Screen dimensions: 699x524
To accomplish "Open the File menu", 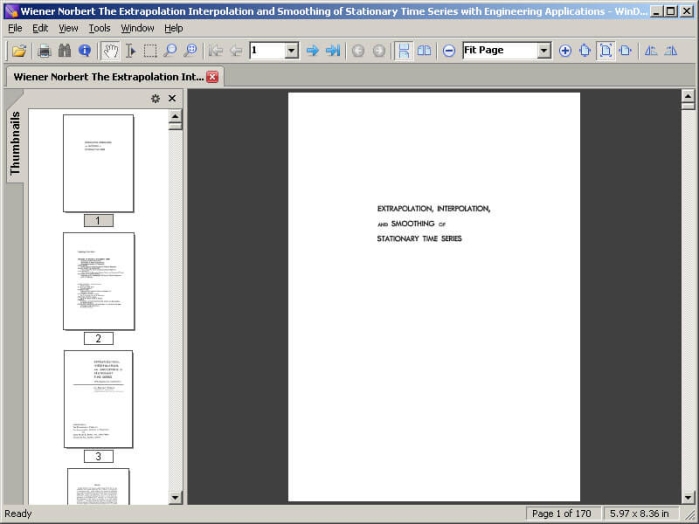I will (15, 28).
